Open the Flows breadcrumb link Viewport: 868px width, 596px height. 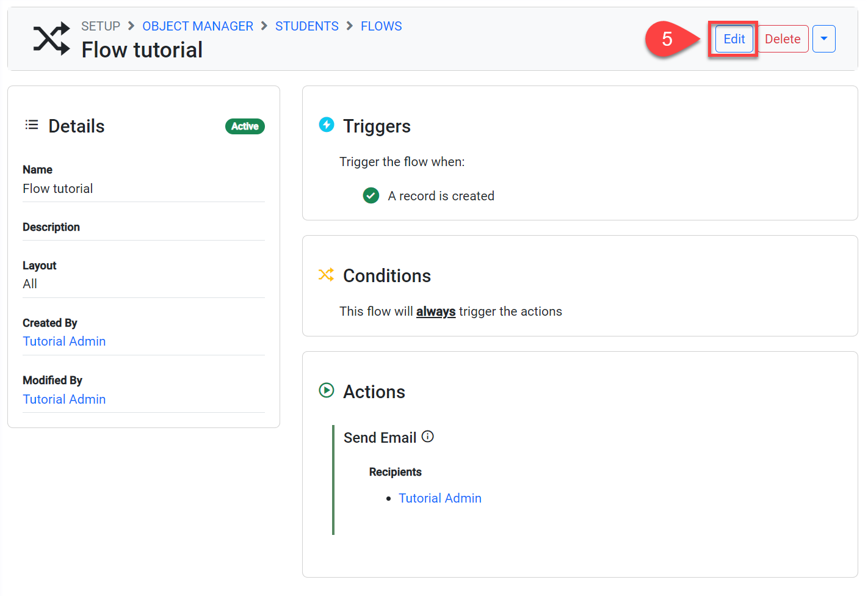tap(381, 26)
